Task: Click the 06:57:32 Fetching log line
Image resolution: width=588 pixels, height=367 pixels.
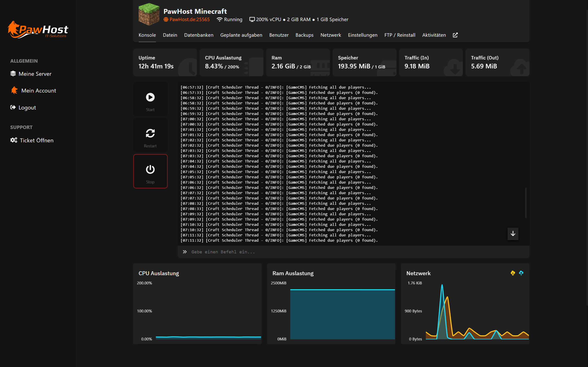Action: click(x=276, y=87)
